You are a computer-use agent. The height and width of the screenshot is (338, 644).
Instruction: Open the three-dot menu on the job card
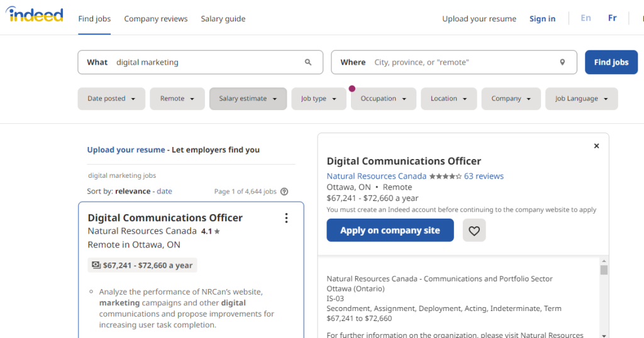pyautogui.click(x=286, y=218)
